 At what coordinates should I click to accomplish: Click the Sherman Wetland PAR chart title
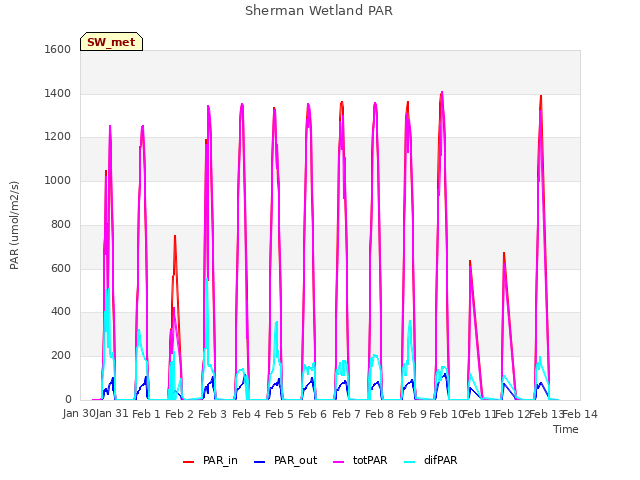click(x=319, y=11)
